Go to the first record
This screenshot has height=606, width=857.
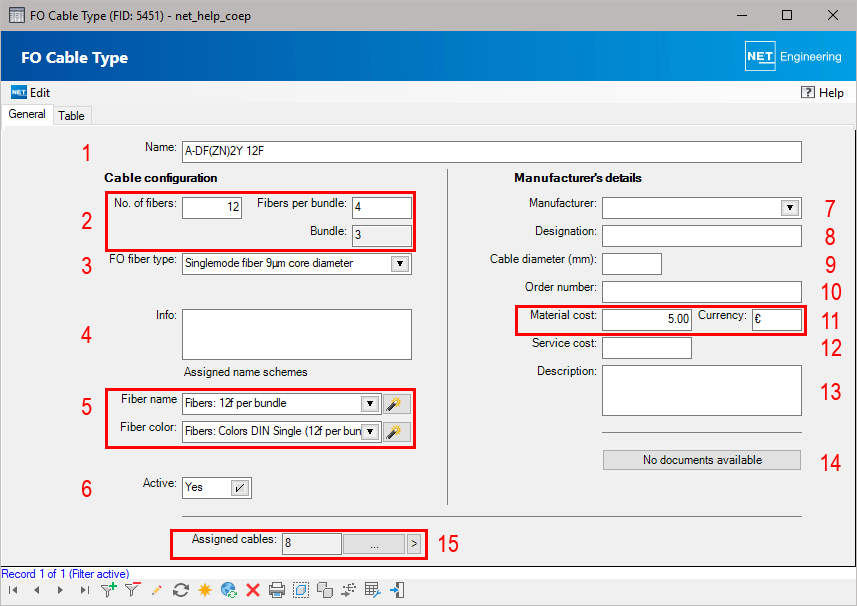pos(14,590)
